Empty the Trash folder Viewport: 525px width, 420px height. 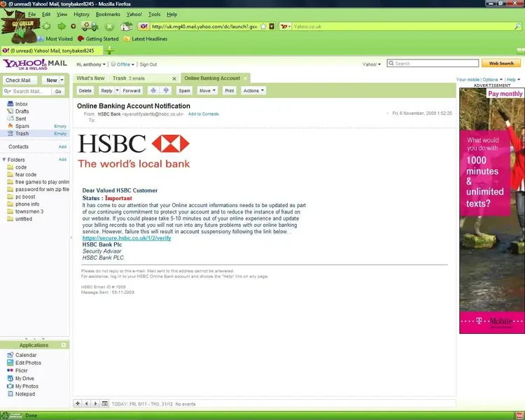click(x=60, y=134)
